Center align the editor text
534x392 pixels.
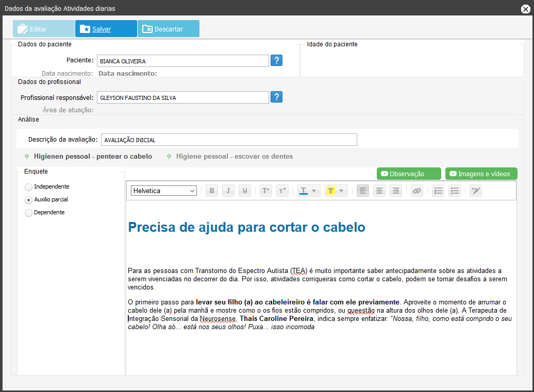[379, 191]
